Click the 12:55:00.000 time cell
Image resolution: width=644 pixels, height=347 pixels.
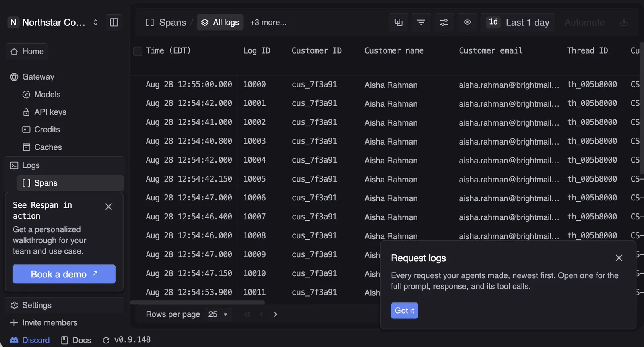[x=189, y=84]
